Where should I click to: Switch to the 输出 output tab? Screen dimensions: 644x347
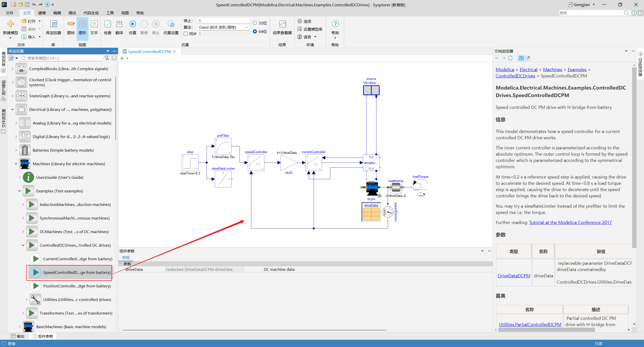tap(18, 336)
